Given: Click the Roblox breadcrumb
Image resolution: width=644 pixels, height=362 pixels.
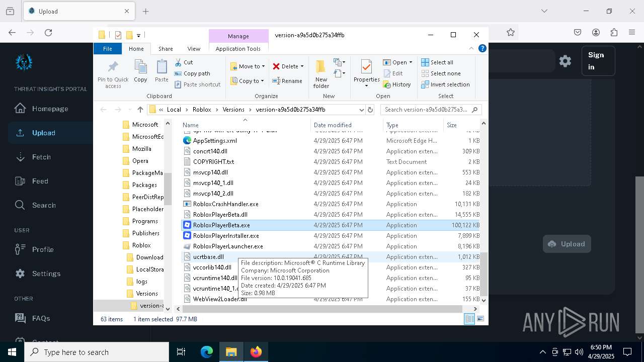Looking at the screenshot, I should [x=202, y=110].
